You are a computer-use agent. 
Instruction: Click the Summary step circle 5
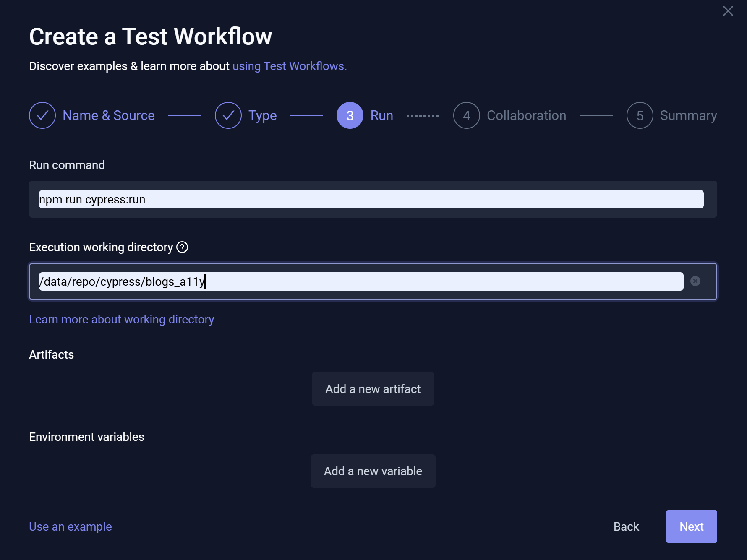coord(640,115)
